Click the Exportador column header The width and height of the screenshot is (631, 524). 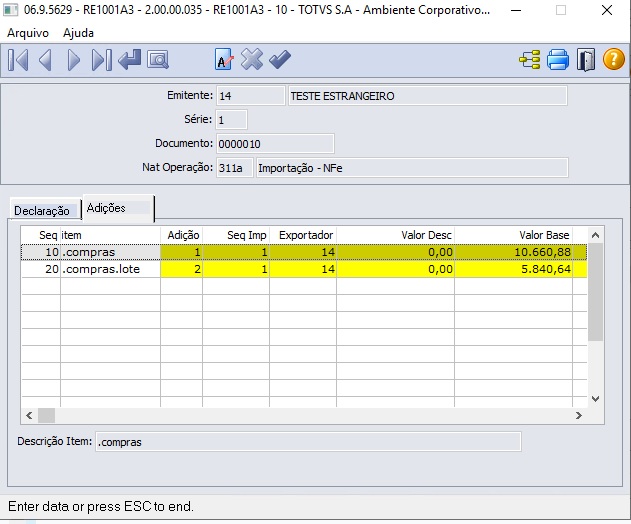tap(303, 235)
